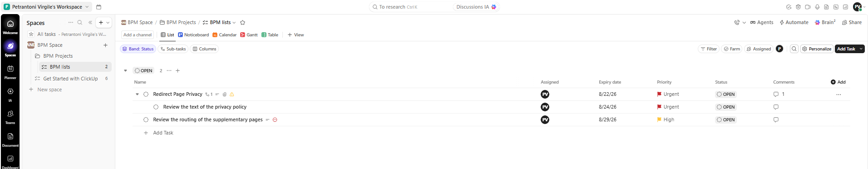Viewport: 868px width, 169px height.
Task: Click the warning triangle on Redirect Page Privacy
Action: (x=232, y=94)
